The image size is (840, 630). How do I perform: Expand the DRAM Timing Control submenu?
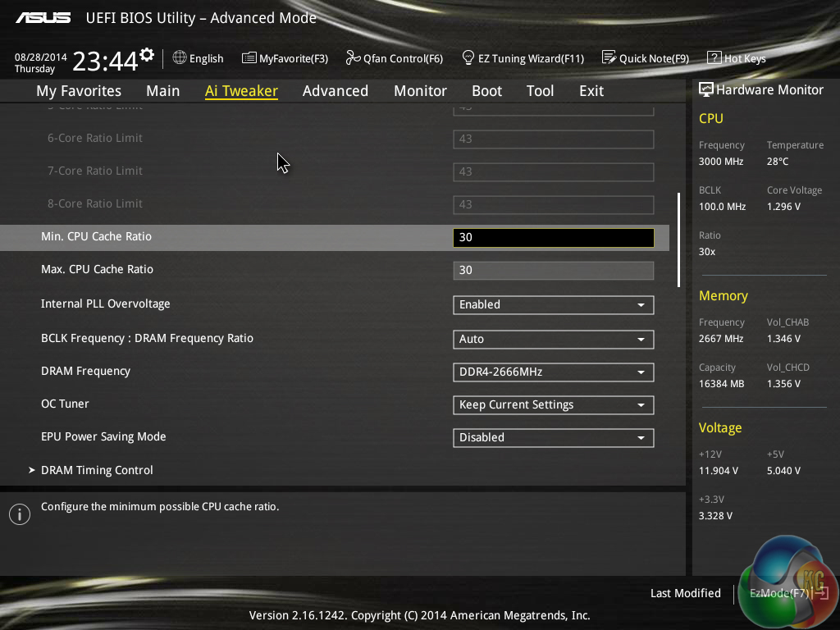click(97, 470)
